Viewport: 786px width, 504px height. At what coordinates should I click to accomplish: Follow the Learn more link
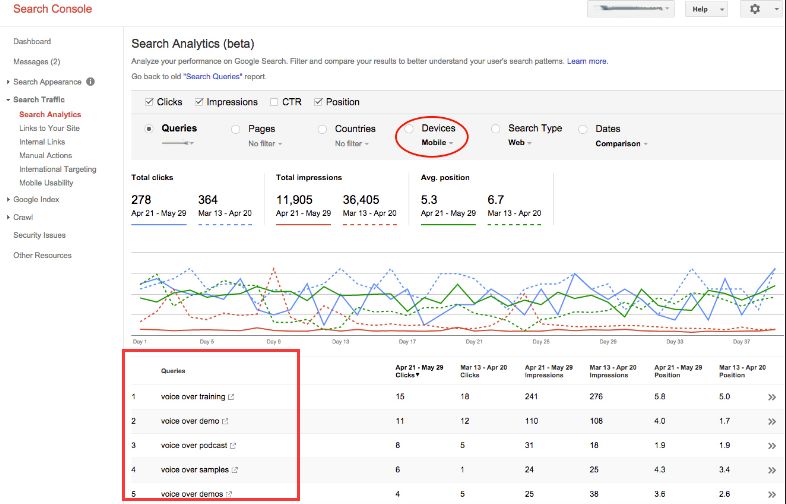click(587, 61)
